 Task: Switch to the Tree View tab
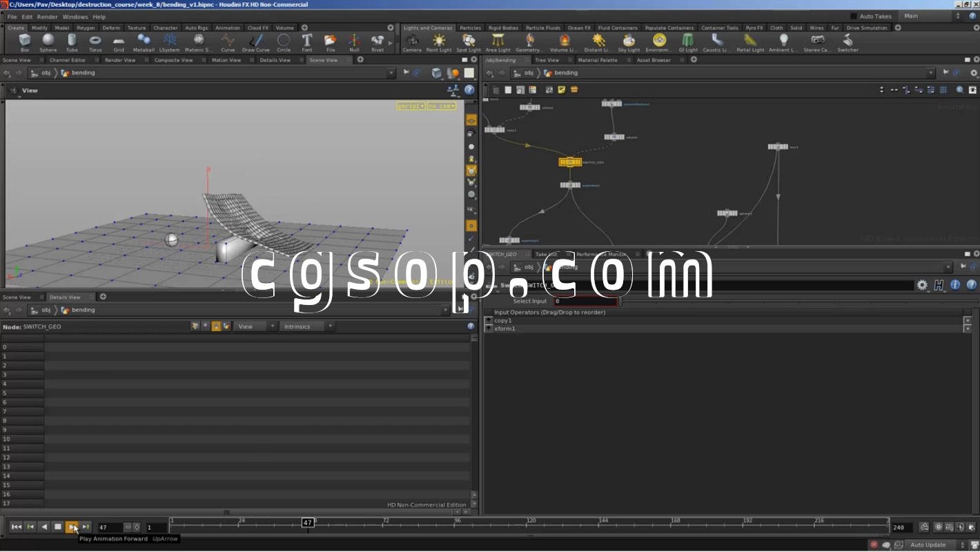[x=547, y=60]
